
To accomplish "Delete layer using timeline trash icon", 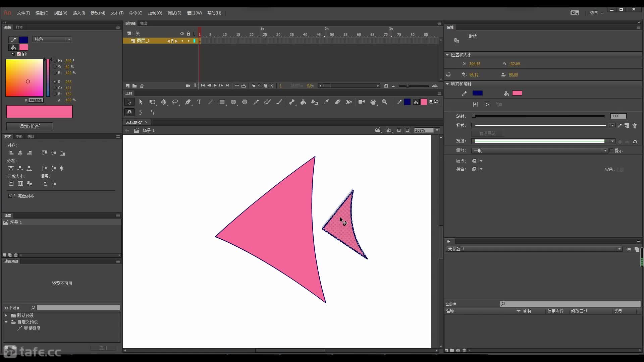I will pos(142,86).
